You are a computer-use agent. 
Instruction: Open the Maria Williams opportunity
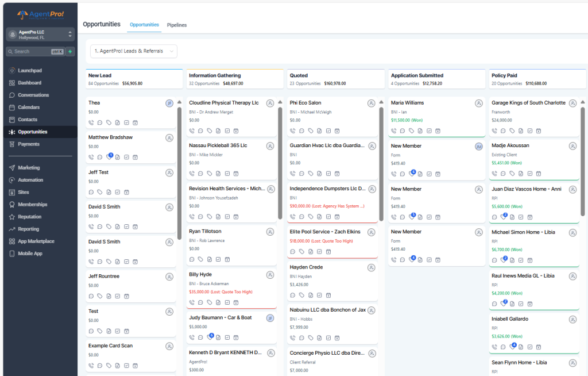pos(436,117)
